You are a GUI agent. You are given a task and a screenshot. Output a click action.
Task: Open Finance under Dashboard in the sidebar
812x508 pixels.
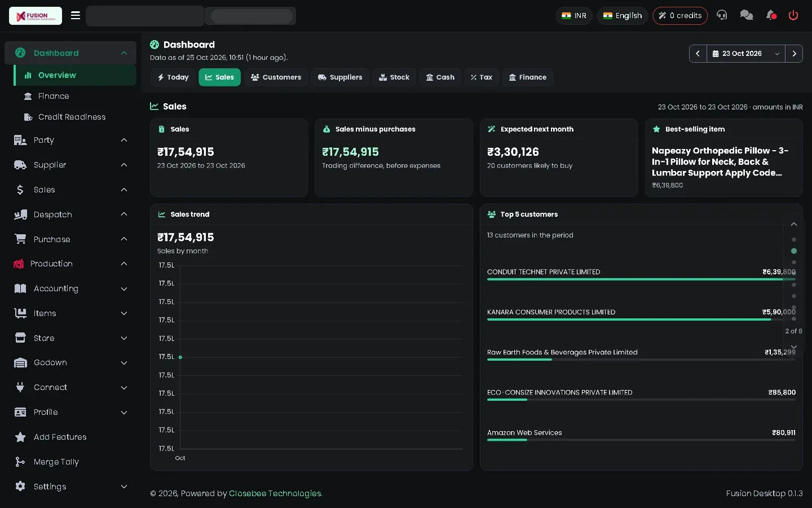click(x=75, y=96)
